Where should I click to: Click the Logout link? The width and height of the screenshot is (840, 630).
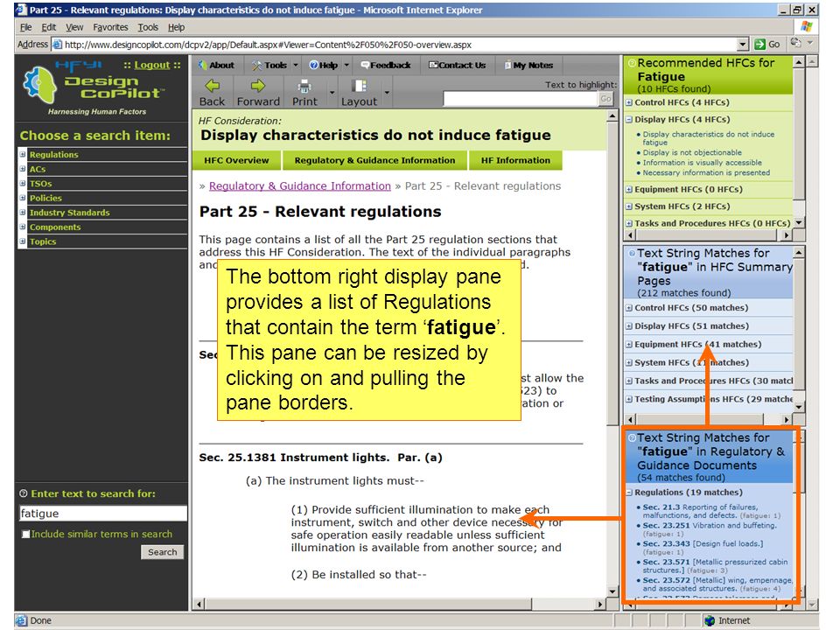click(x=151, y=65)
